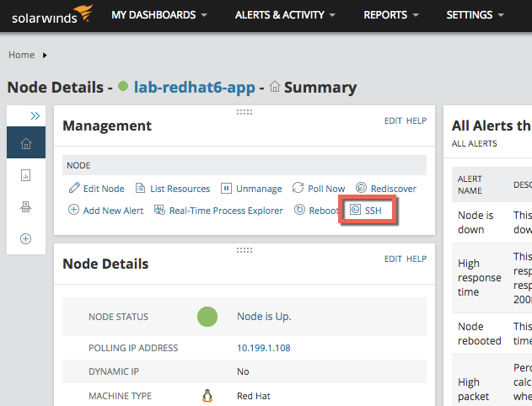
Task: Click the Rediscover link
Action: click(394, 189)
